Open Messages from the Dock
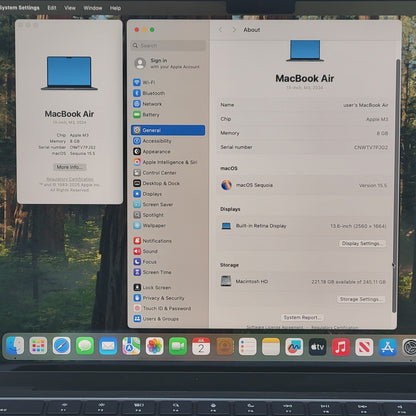Viewport: 416px width, 416px height. [x=85, y=346]
